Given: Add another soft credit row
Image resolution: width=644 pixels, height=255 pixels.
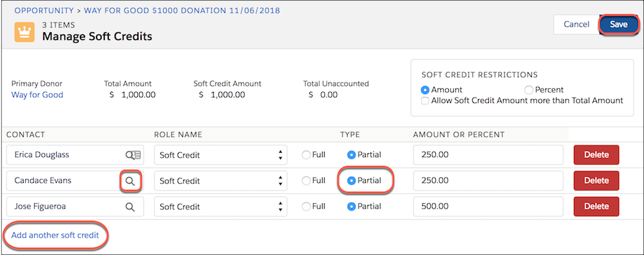Looking at the screenshot, I should [x=55, y=235].
